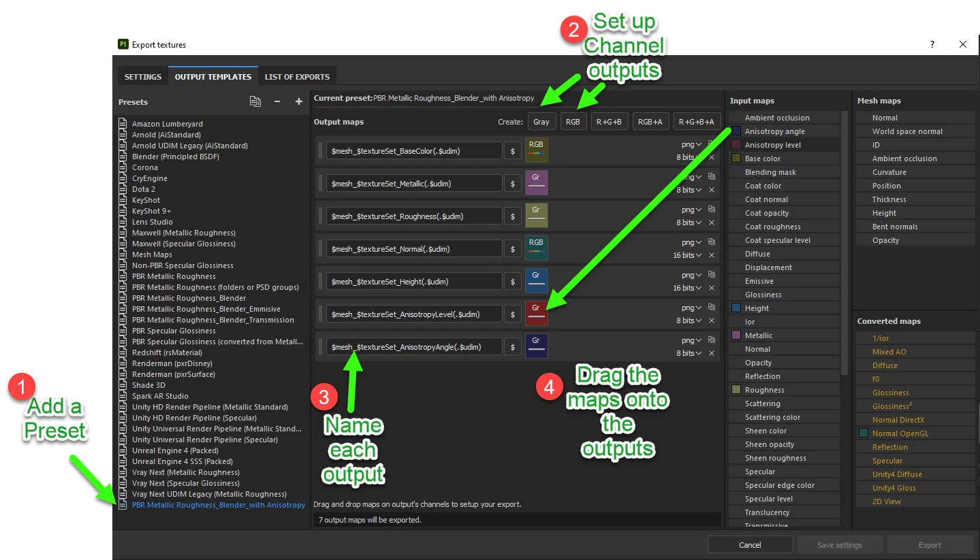Screen dimensions: 980x560
Task: Click the $ variable button for BaseColor output
Action: coord(512,151)
